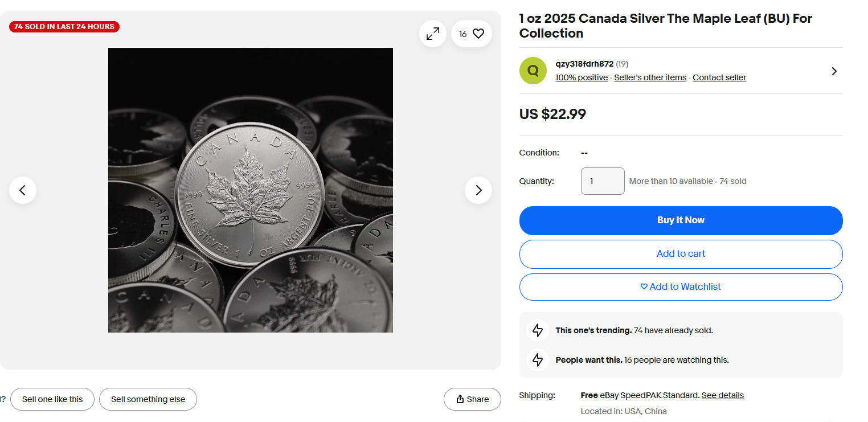Viewport: 868px width, 422px height.
Task: Click the heart icon to favorite the item
Action: 478,34
